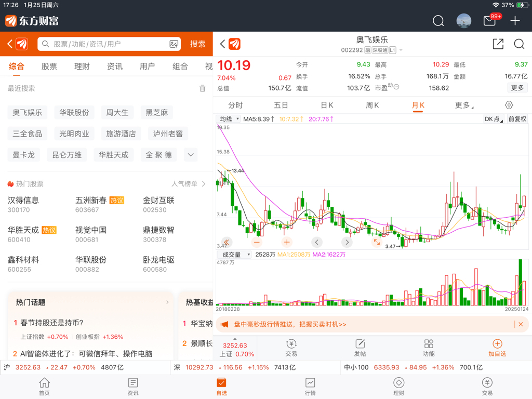Switch to the 组合 tab
532x399 pixels.
[x=180, y=66]
